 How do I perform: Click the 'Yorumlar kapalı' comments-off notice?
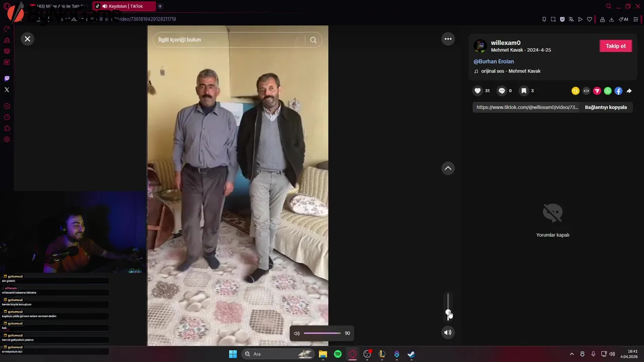[x=552, y=235]
